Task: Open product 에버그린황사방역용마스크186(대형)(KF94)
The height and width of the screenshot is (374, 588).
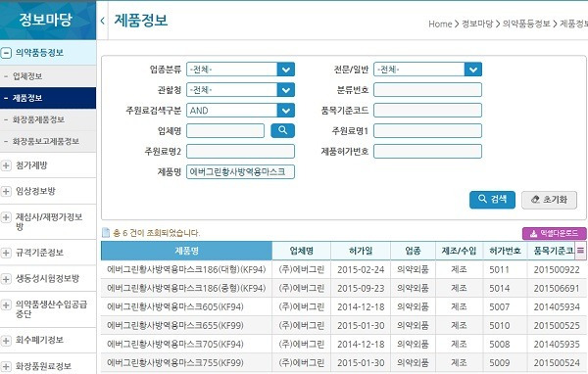Action: click(x=186, y=270)
